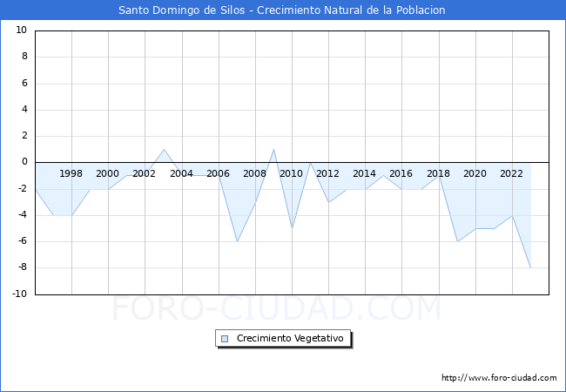Select the 2020 year label
This screenshot has width=566, height=392.
[475, 173]
